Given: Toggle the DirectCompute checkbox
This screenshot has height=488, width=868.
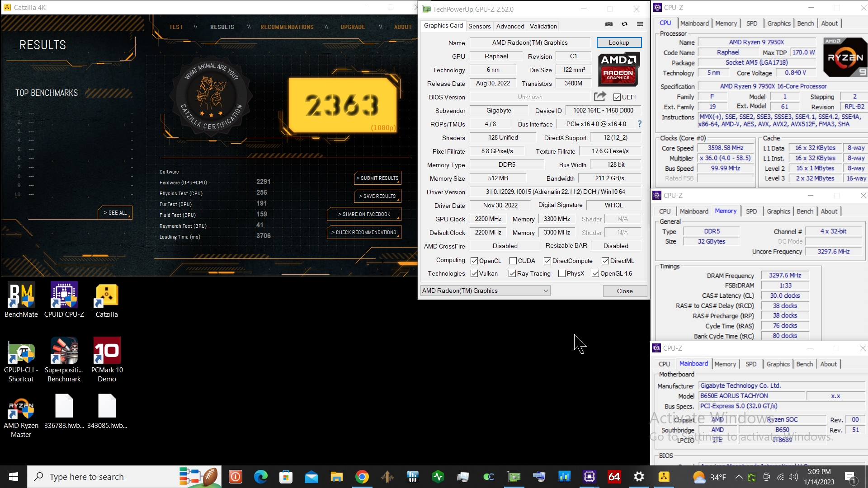Looking at the screenshot, I should [x=547, y=261].
